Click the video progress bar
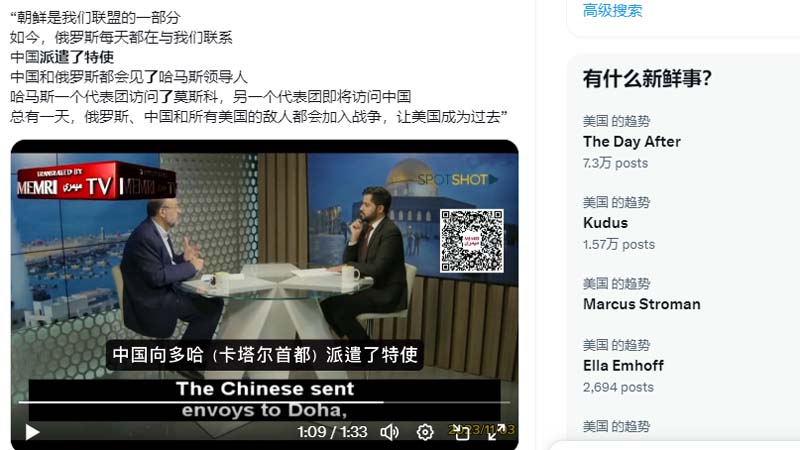800x450 pixels. [x=264, y=403]
